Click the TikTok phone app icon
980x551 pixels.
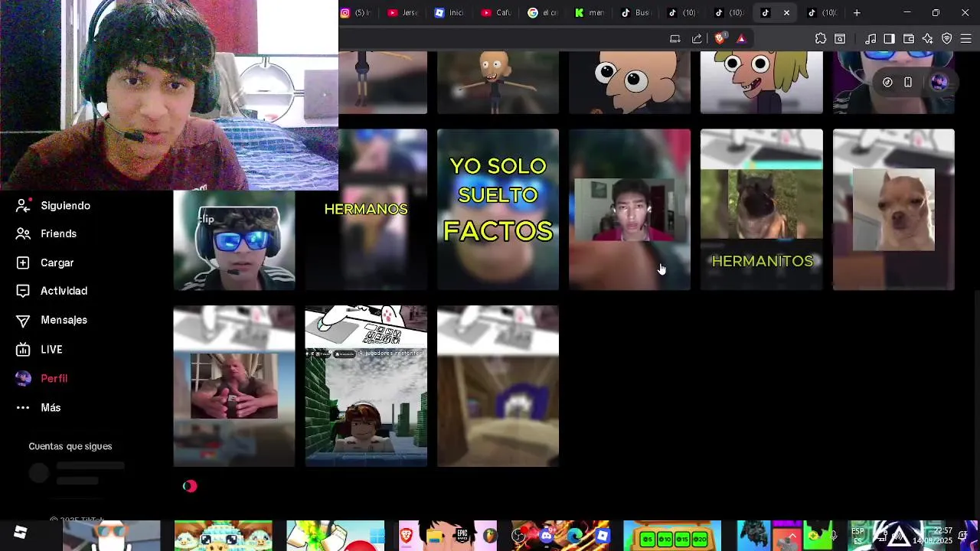(x=908, y=82)
